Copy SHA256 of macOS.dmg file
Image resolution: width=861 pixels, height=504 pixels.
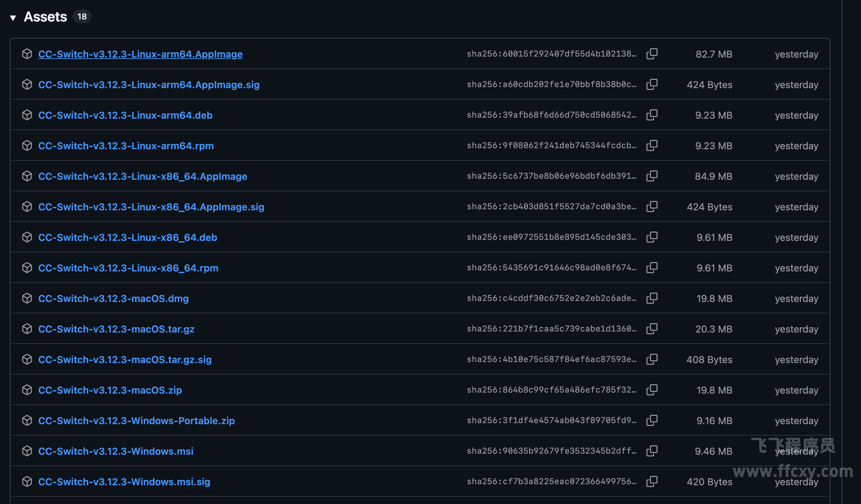[652, 298]
